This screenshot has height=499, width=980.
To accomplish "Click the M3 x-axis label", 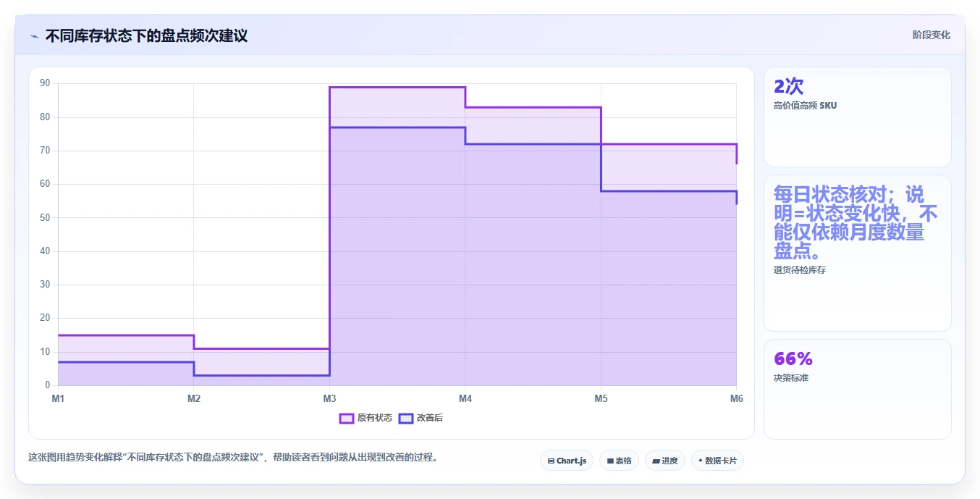I will pyautogui.click(x=329, y=398).
